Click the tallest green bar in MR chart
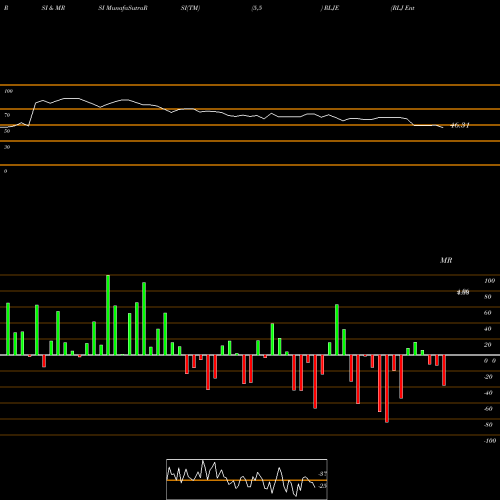 pos(108,315)
